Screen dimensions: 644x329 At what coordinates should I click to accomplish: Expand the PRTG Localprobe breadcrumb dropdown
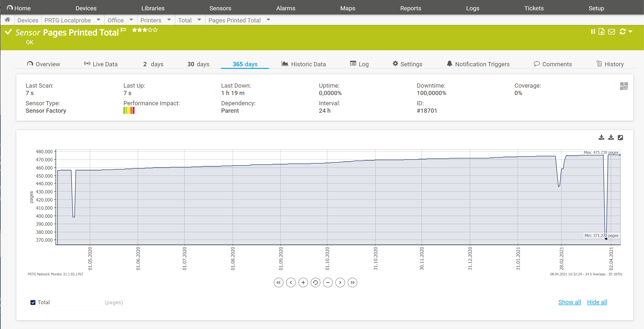(x=98, y=20)
